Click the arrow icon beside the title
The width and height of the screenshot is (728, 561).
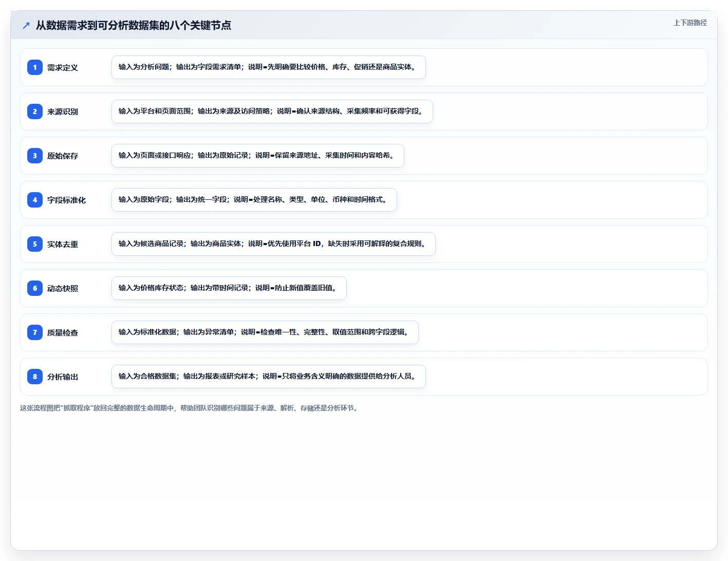coord(26,25)
